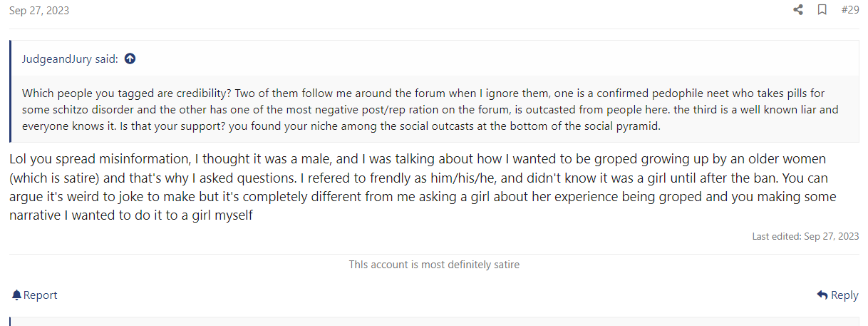Screen dimensions: 868x326
Task: Open the #29 post permalink
Action: click(x=849, y=10)
